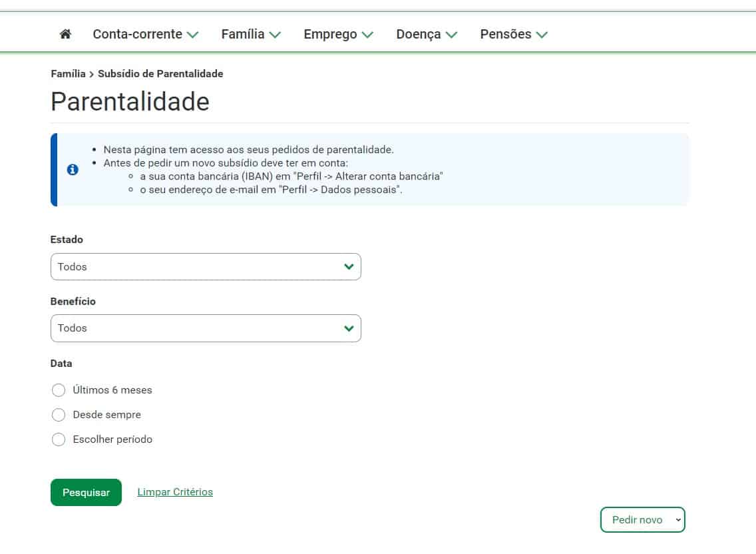Screen dimensions: 756x554
Task: Click the Limpar Critérios link
Action: [175, 491]
